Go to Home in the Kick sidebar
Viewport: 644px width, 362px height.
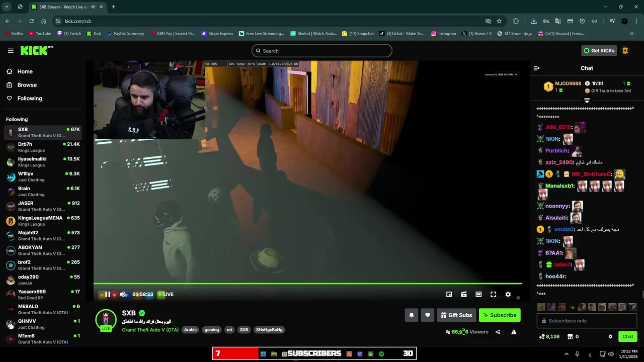20,71
